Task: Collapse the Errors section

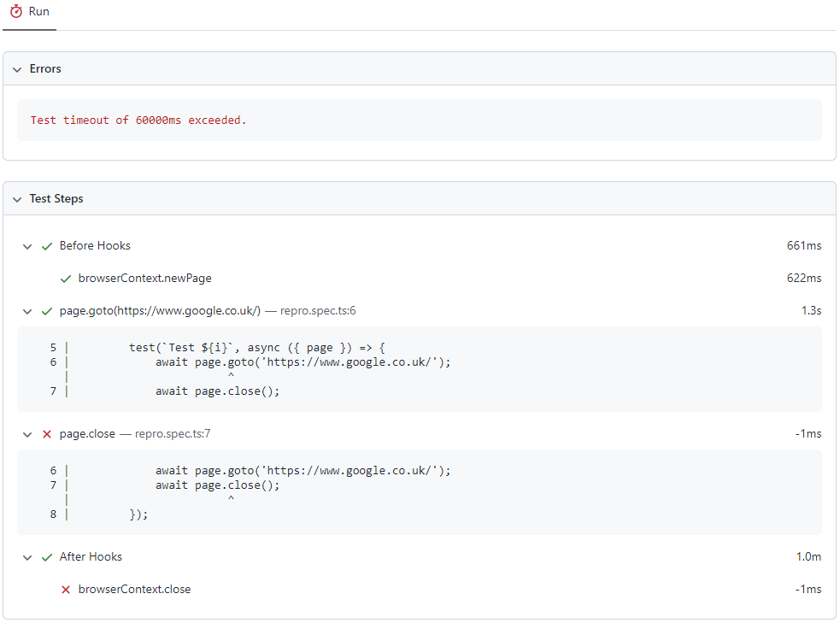Action: pos(17,68)
